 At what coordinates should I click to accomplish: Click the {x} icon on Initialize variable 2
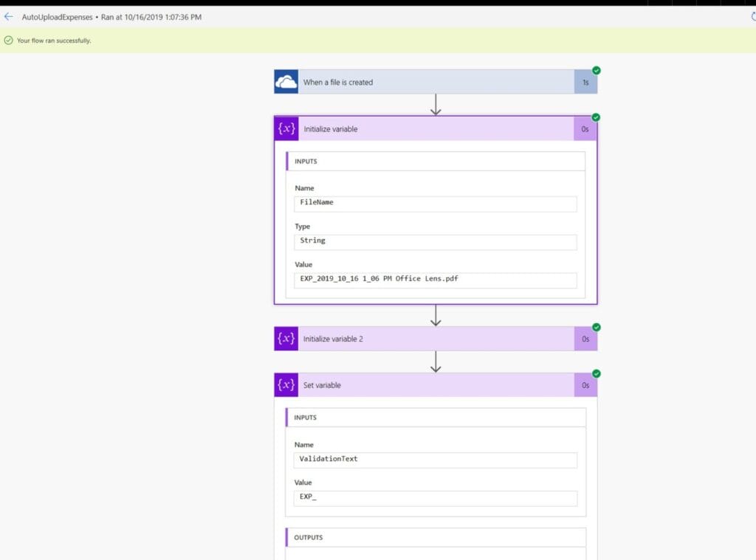[x=286, y=338]
